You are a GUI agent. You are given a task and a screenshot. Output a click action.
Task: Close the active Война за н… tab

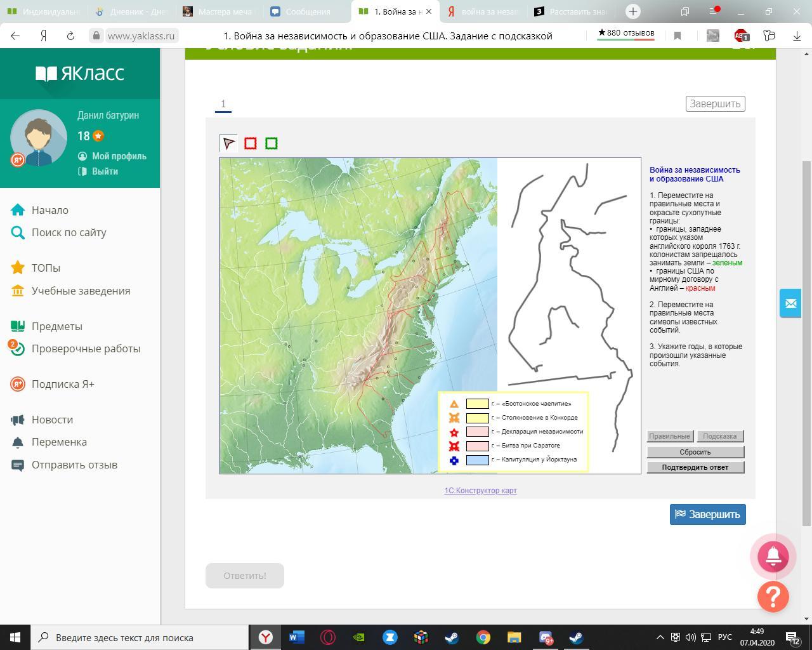pyautogui.click(x=429, y=11)
